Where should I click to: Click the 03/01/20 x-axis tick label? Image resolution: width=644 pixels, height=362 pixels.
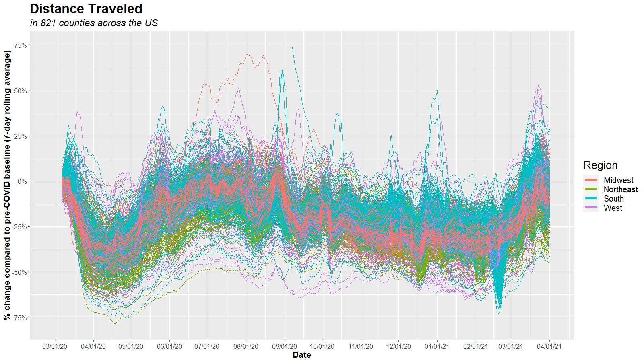(x=55, y=346)
